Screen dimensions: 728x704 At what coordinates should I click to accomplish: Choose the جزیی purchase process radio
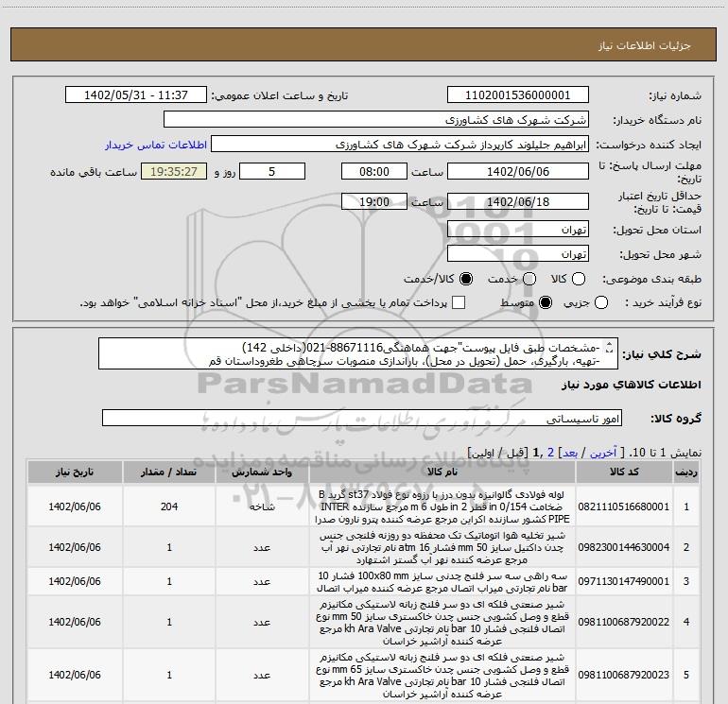pyautogui.click(x=601, y=302)
